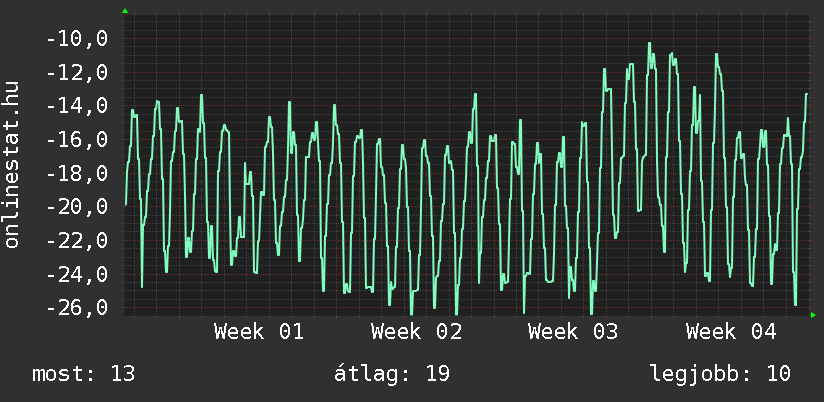Click the highest peak of the graph line

(649, 44)
